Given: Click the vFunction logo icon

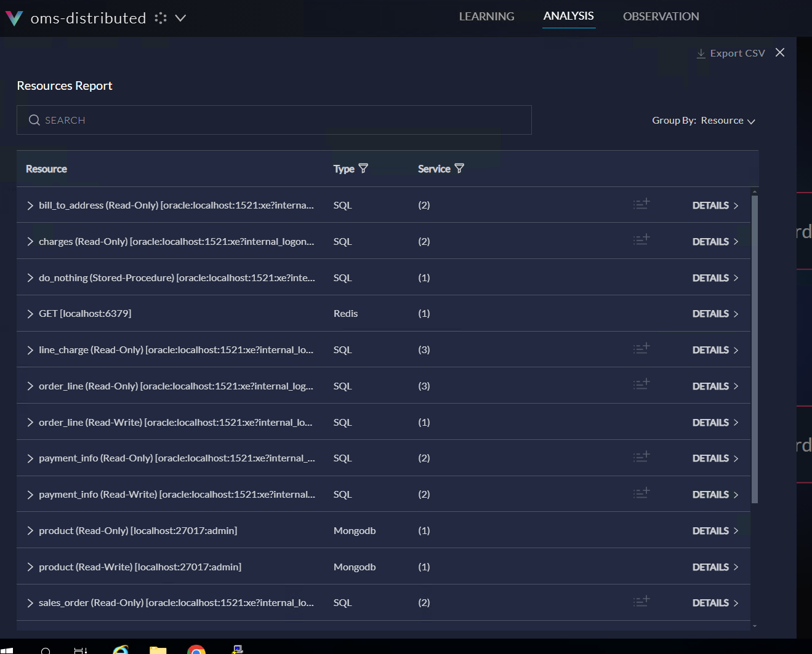Looking at the screenshot, I should (x=14, y=18).
